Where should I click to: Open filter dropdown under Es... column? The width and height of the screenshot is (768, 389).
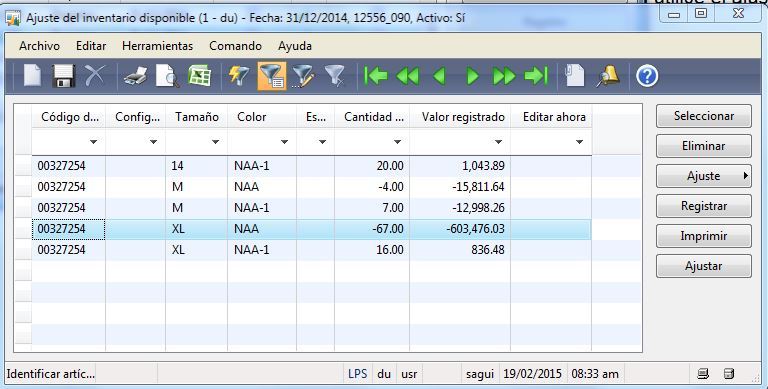point(322,142)
